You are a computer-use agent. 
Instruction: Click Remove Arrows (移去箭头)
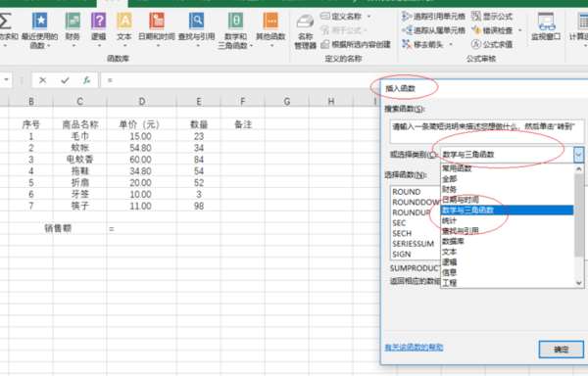click(x=423, y=44)
